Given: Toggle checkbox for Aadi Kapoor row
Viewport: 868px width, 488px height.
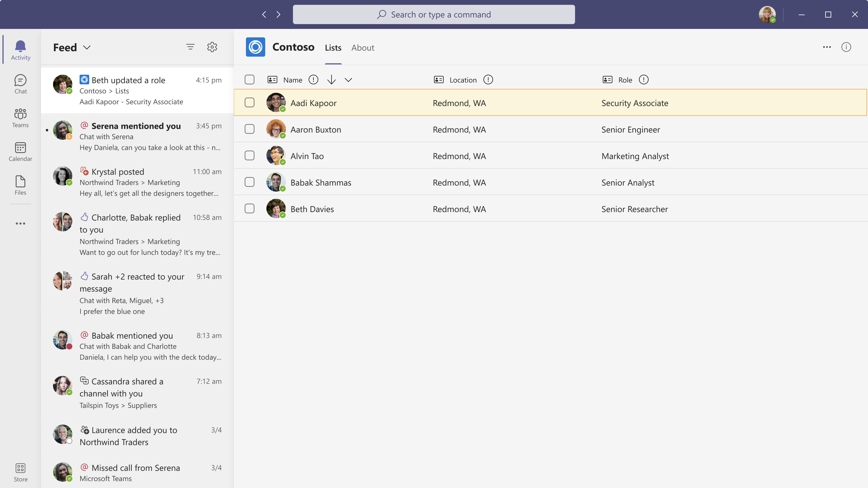Looking at the screenshot, I should click(249, 102).
